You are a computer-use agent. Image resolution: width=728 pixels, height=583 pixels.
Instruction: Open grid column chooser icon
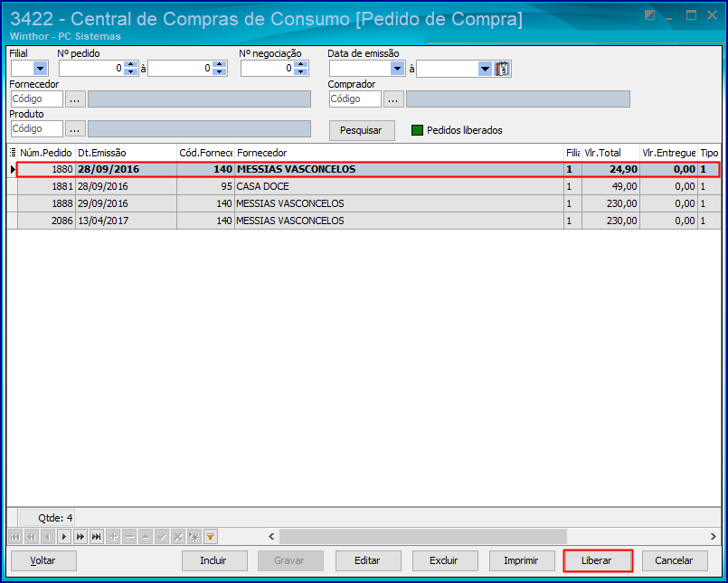[x=13, y=153]
